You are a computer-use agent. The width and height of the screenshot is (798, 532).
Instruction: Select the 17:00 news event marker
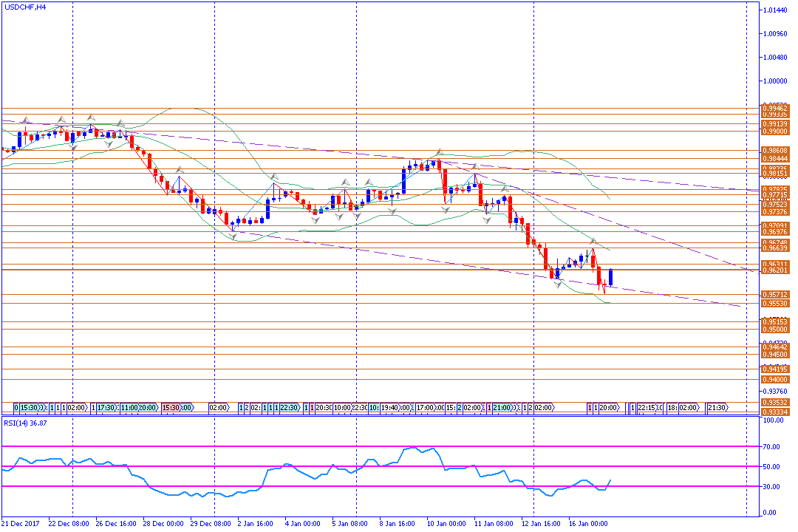tap(425, 408)
